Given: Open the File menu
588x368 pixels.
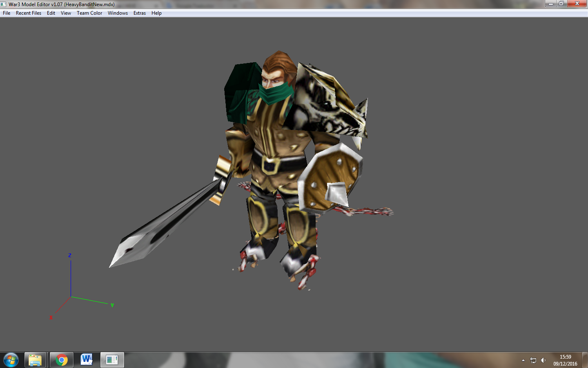Looking at the screenshot, I should (7, 13).
